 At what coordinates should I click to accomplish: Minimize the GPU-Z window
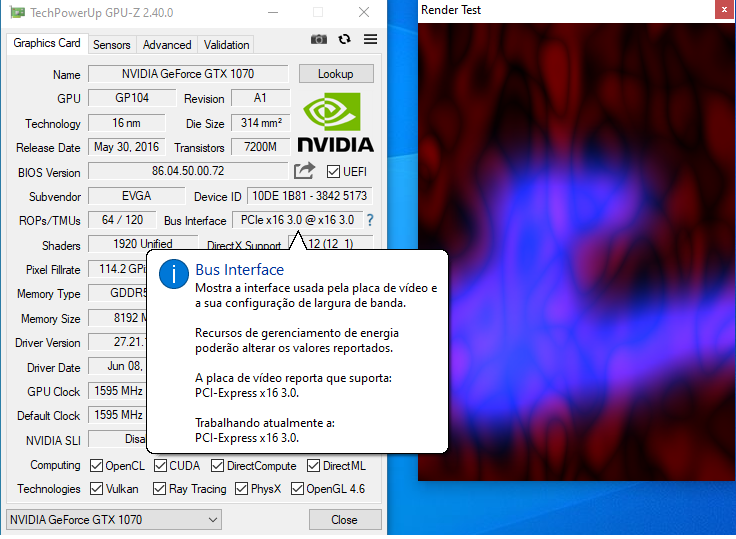(x=273, y=13)
